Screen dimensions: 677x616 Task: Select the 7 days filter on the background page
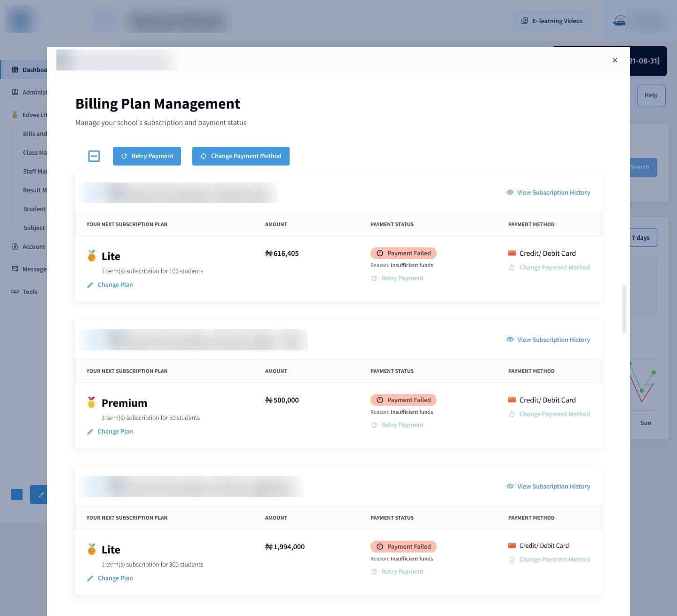click(x=643, y=237)
